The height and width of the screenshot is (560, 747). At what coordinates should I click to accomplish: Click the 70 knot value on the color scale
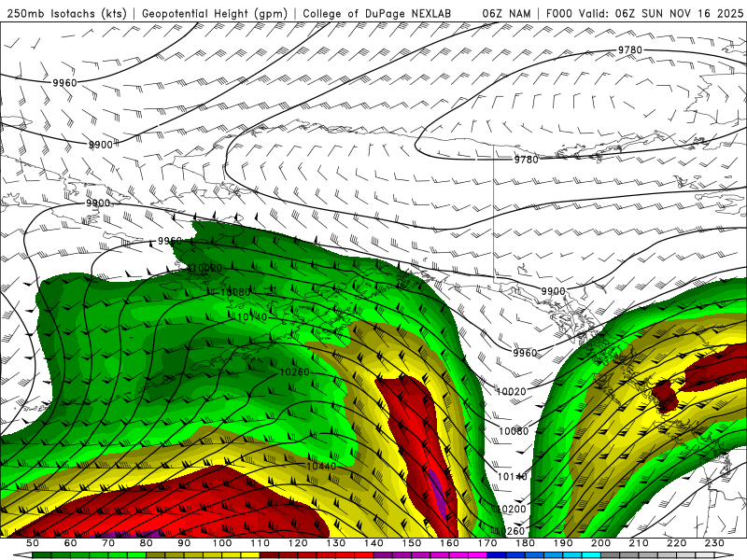108,543
